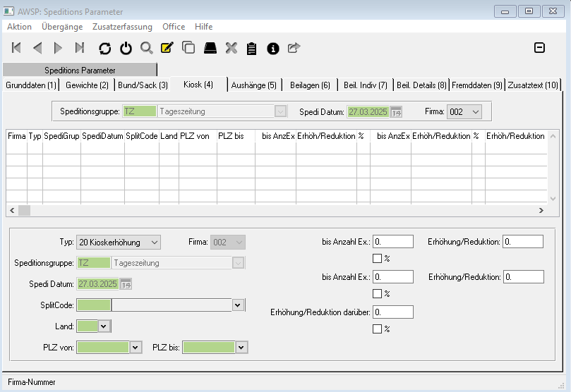Click the info circle icon

pyautogui.click(x=273, y=48)
